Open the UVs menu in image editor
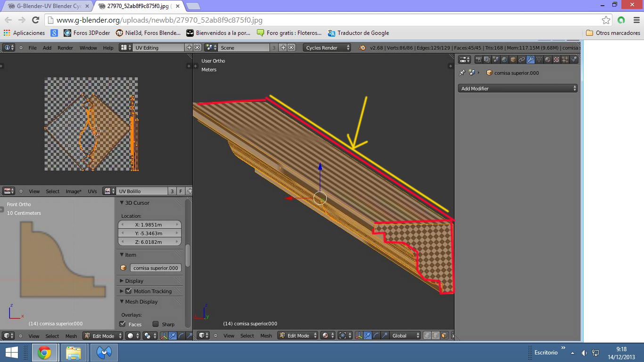 pyautogui.click(x=92, y=191)
